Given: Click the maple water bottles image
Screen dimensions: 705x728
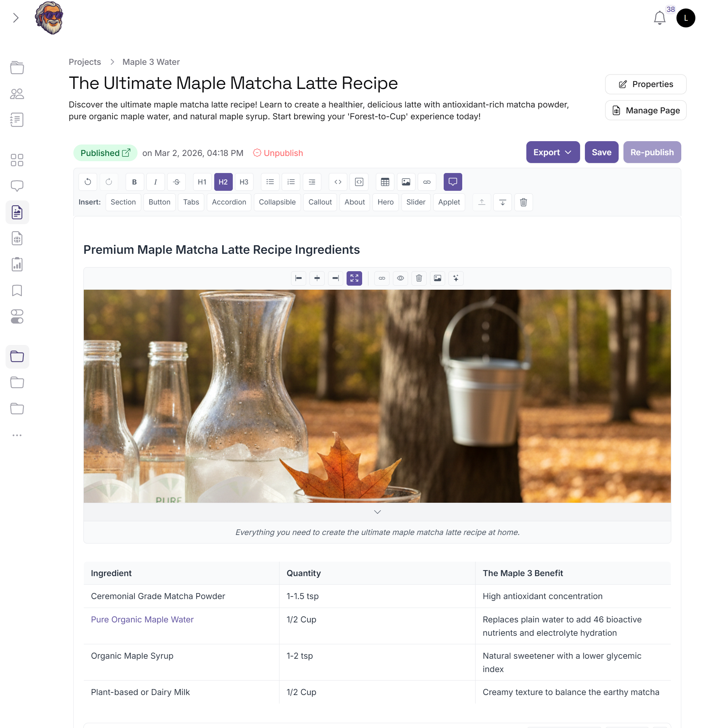Looking at the screenshot, I should coord(377,396).
